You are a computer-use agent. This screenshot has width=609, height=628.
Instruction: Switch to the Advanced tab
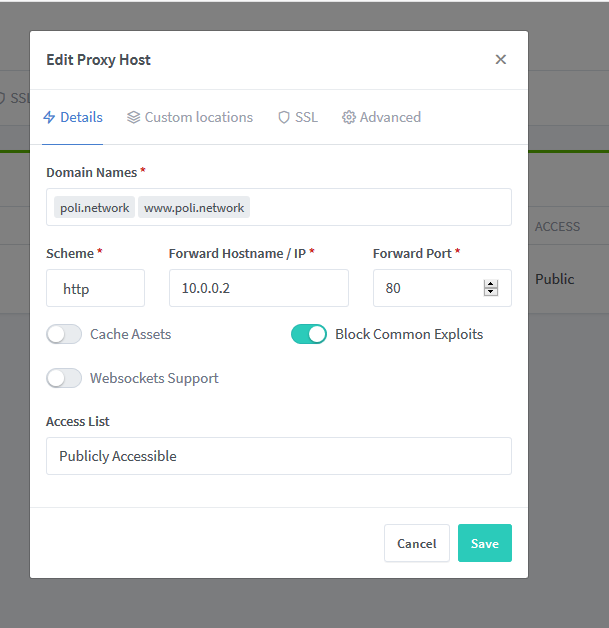(382, 117)
